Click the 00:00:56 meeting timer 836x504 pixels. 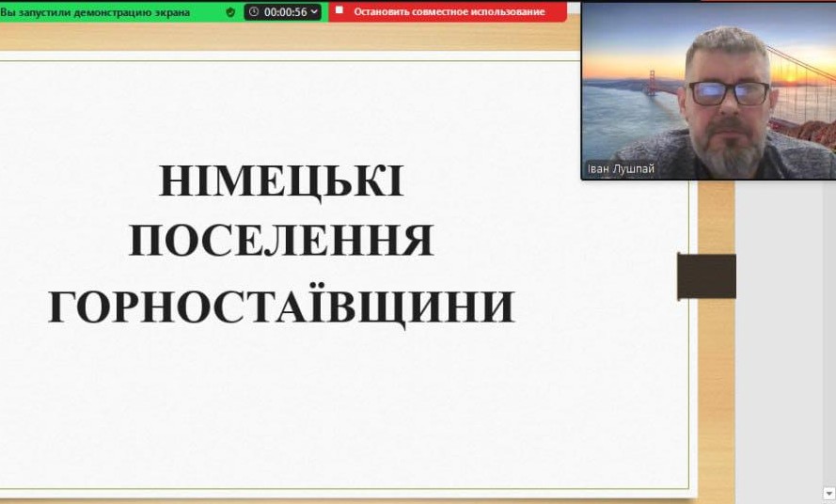tap(283, 12)
